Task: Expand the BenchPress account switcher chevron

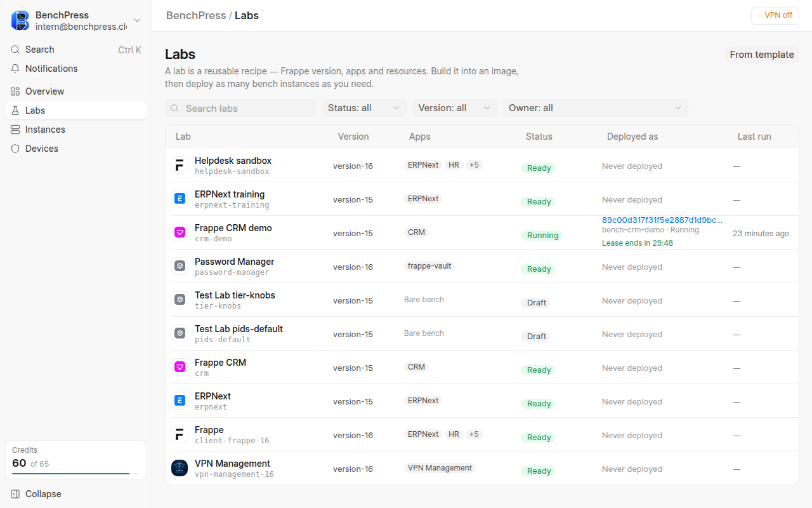Action: pyautogui.click(x=136, y=21)
